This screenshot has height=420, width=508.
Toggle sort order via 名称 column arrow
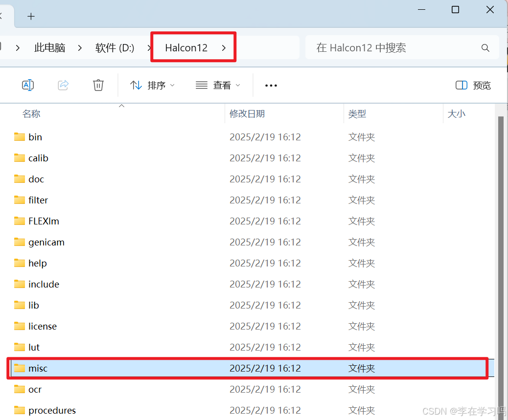(x=121, y=105)
